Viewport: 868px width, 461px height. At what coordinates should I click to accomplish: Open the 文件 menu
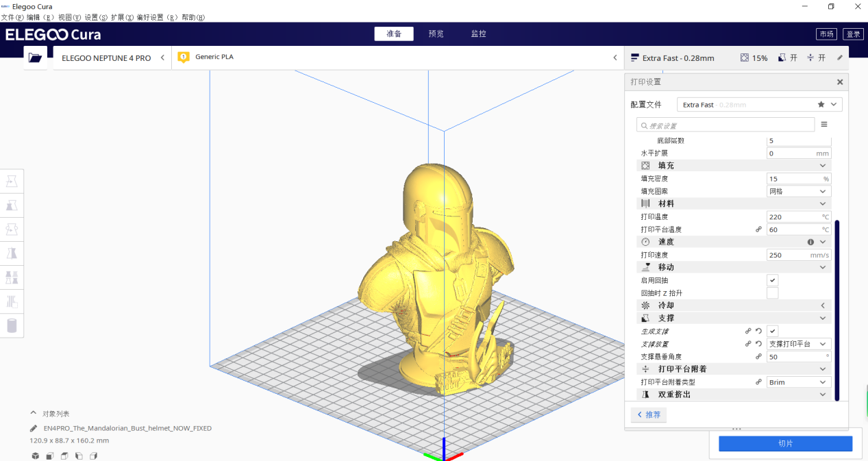click(x=12, y=17)
